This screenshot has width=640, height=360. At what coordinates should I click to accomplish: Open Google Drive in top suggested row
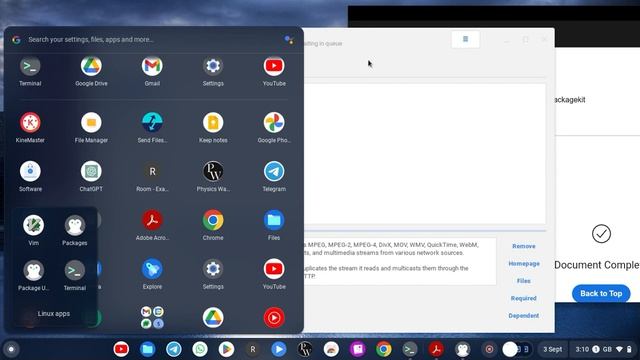click(91, 66)
